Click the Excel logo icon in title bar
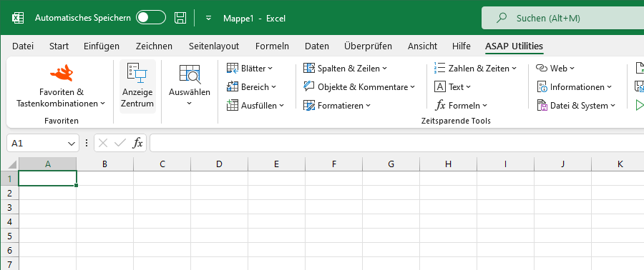 tap(18, 18)
